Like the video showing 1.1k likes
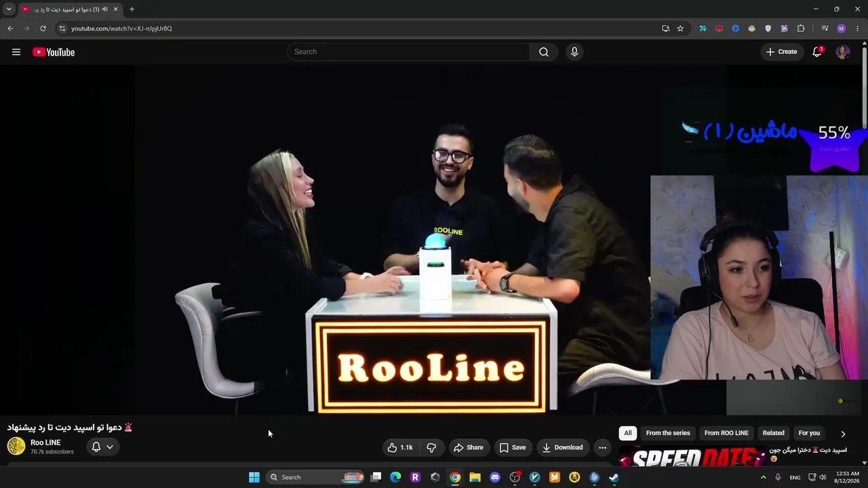This screenshot has height=488, width=868. [400, 447]
